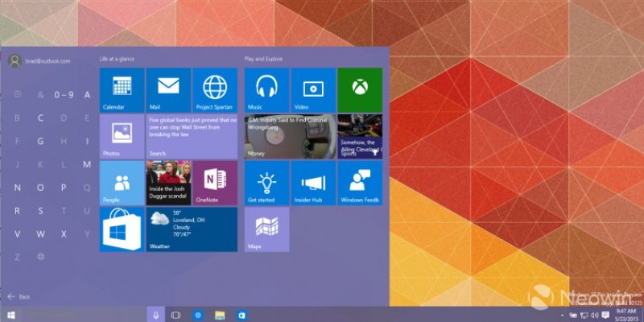Viewport: 644px width, 322px height.
Task: Click the Cortana microphone icon on taskbar
Action: tap(156, 315)
